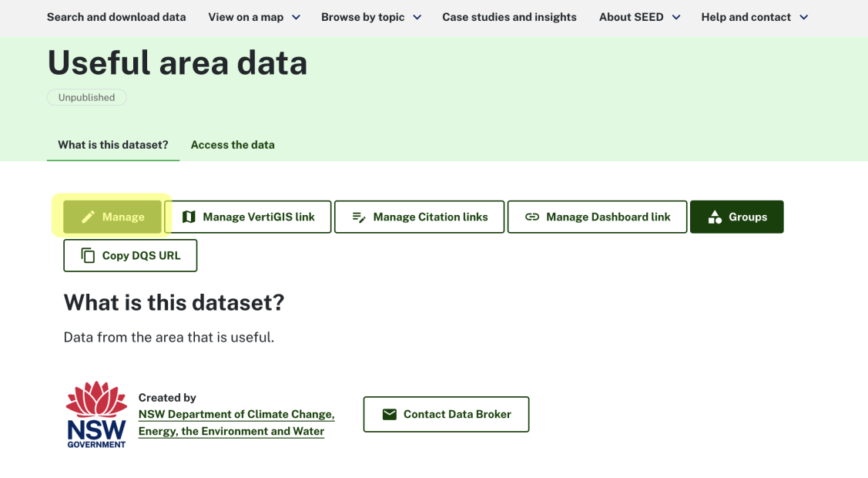Click the NSW Government logo
868x478 pixels.
point(96,414)
